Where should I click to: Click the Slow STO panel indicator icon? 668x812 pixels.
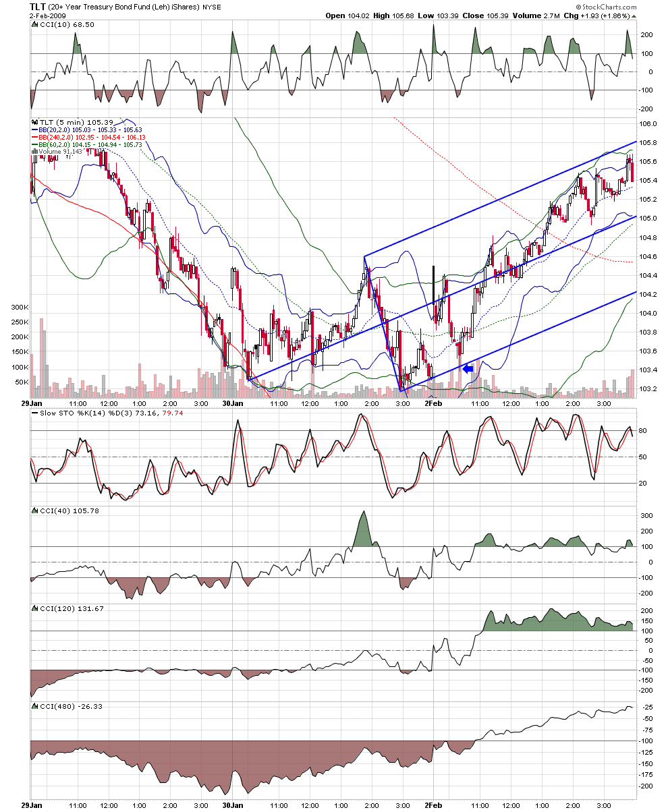(34, 413)
